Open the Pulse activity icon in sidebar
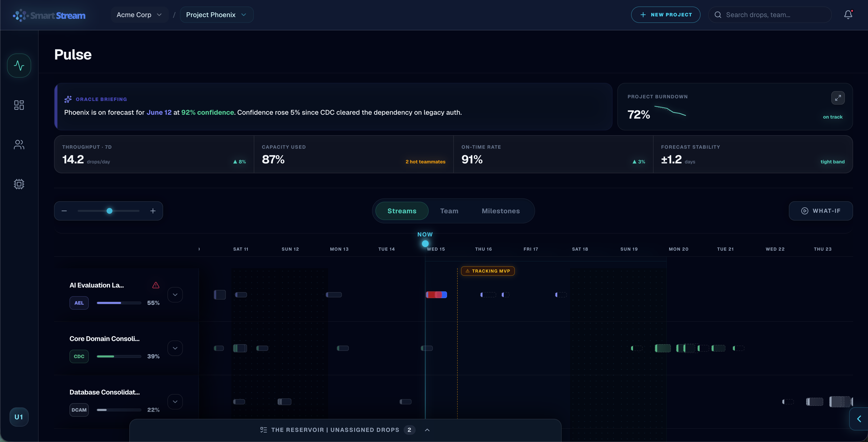The width and height of the screenshot is (868, 442). coord(19,65)
